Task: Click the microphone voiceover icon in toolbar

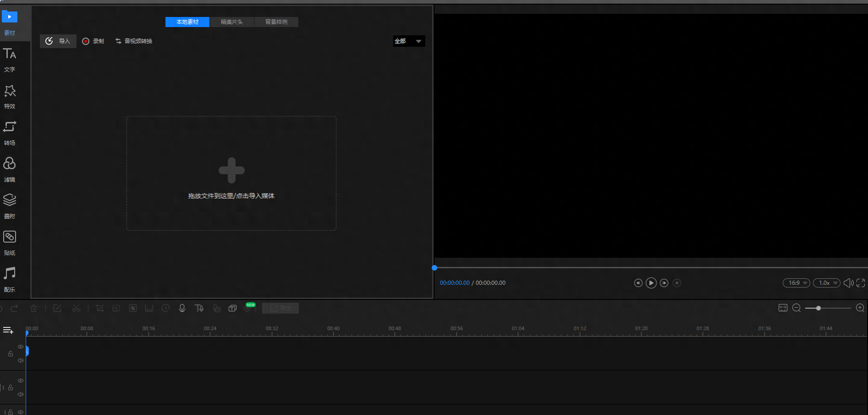Action: tap(182, 308)
